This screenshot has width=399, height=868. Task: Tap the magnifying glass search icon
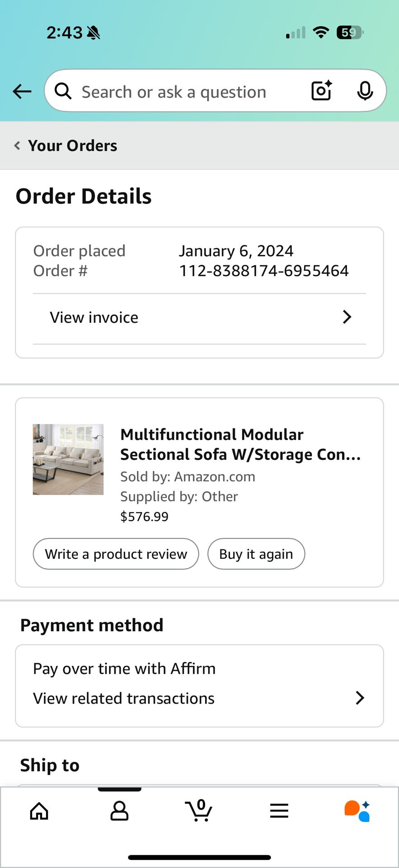(63, 91)
